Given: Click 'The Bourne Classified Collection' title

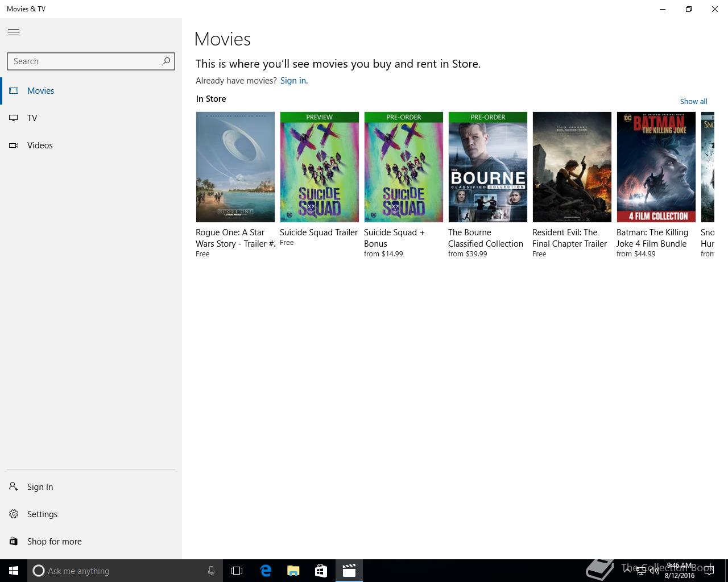Looking at the screenshot, I should [x=486, y=238].
